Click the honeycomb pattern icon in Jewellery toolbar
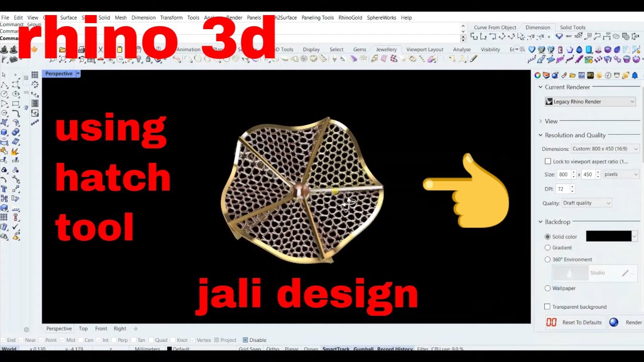644x362 pixels. pyautogui.click(x=384, y=58)
